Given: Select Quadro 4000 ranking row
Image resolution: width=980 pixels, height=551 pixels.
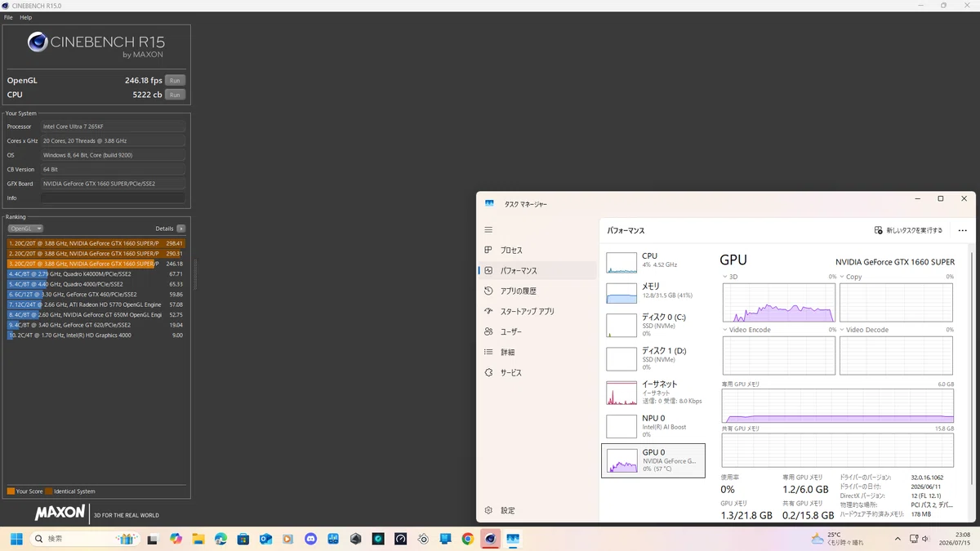Looking at the screenshot, I should tap(96, 284).
